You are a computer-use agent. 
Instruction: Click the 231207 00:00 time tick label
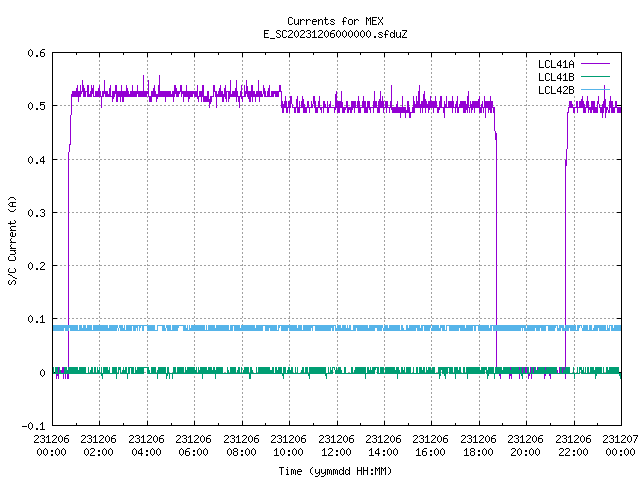(x=620, y=446)
